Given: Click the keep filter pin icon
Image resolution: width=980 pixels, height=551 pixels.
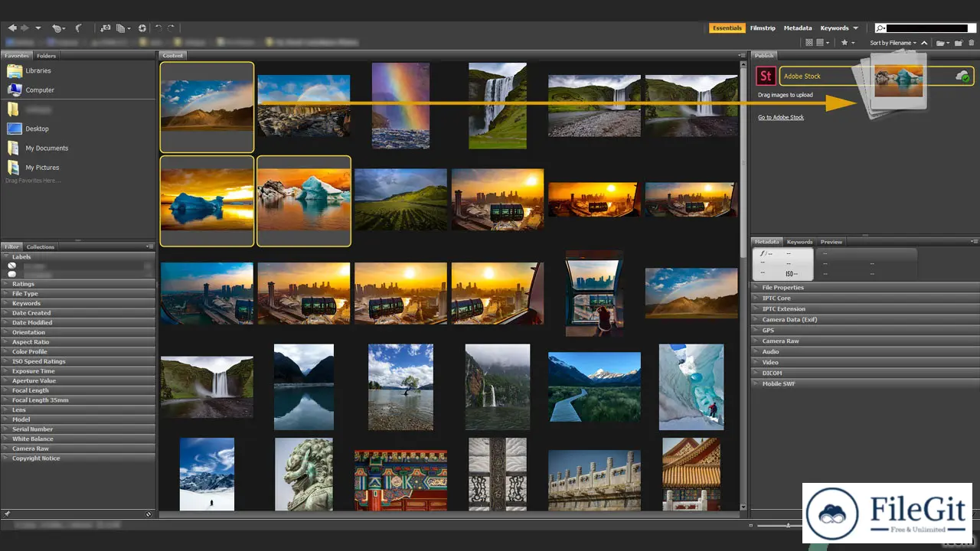Looking at the screenshot, I should tap(7, 514).
